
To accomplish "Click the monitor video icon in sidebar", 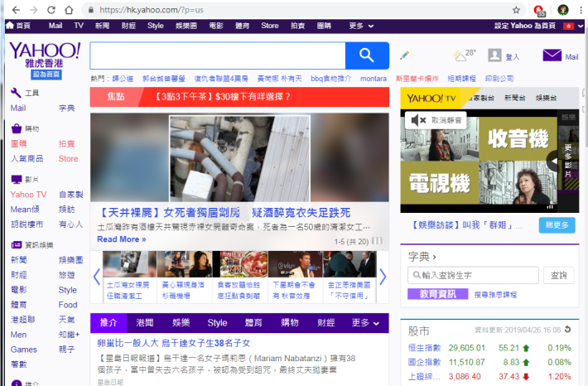I will click(17, 179).
